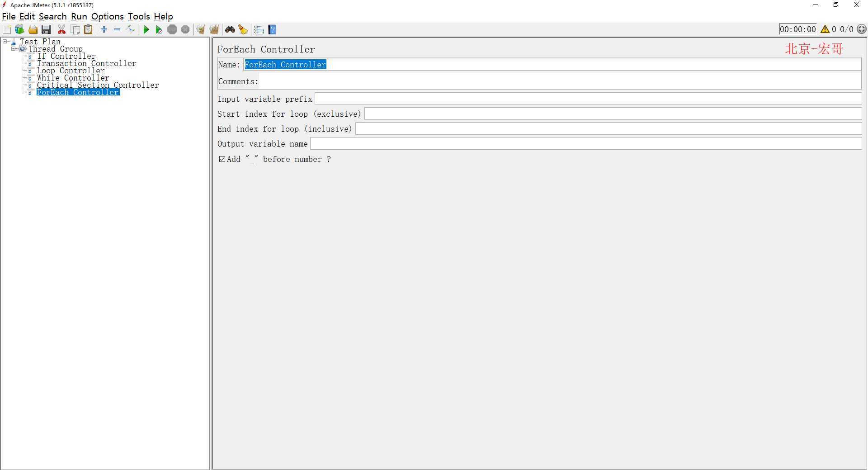Select the Test Plan tree label

(x=40, y=42)
